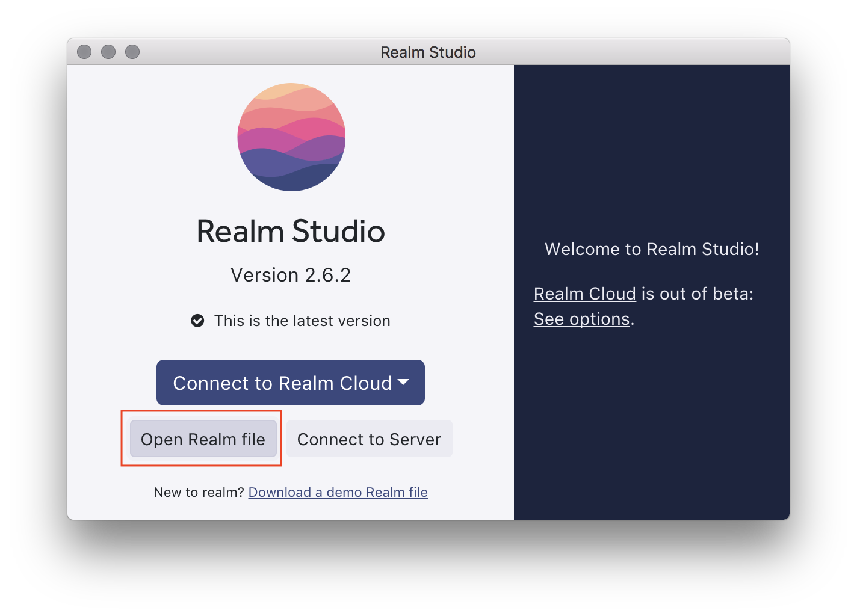Viewport: 857px width, 616px height.
Task: Select Connect to Server
Action: point(369,439)
